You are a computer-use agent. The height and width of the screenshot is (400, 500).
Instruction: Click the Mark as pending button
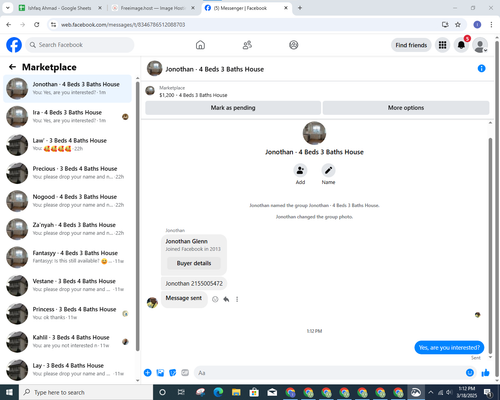[233, 108]
